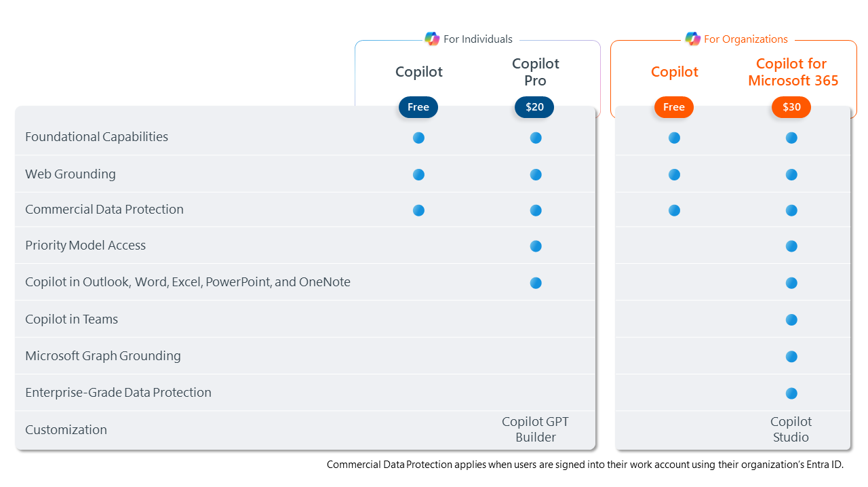The height and width of the screenshot is (487, 868).
Task: Click Microsoft 365 Copilot in Teams dot
Action: click(x=791, y=319)
